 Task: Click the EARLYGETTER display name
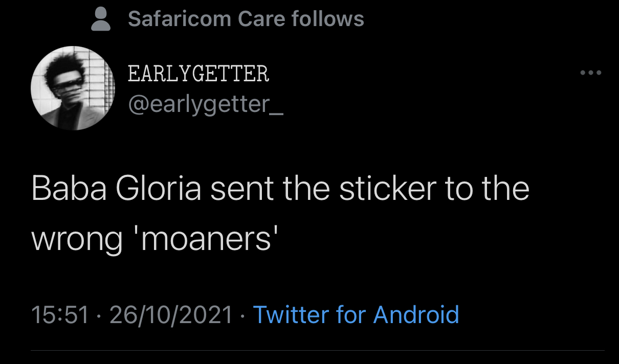[x=198, y=74]
